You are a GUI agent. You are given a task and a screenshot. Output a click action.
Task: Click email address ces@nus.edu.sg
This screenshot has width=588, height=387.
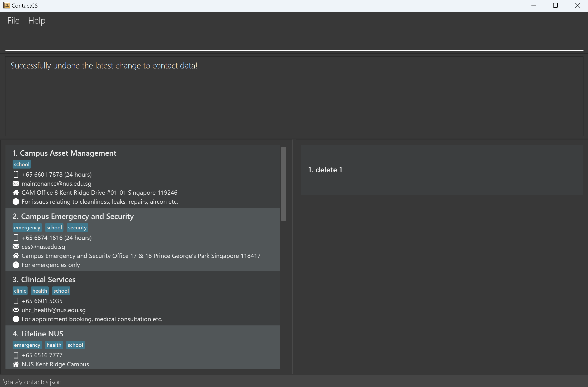43,247
